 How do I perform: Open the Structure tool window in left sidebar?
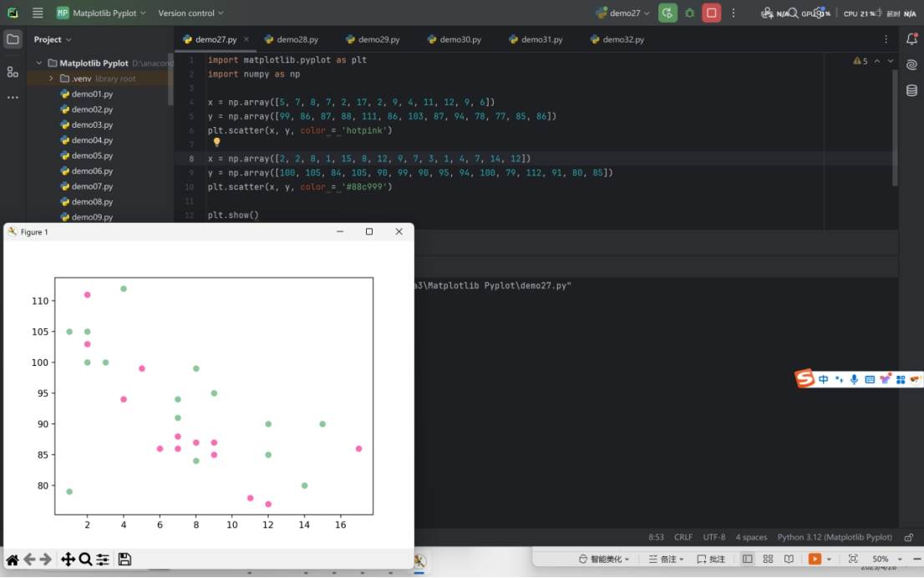click(13, 72)
